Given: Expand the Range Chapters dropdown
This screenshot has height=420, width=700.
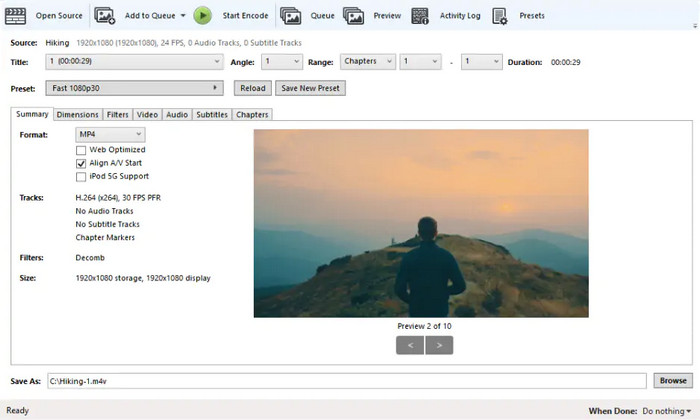Looking at the screenshot, I should 367,61.
